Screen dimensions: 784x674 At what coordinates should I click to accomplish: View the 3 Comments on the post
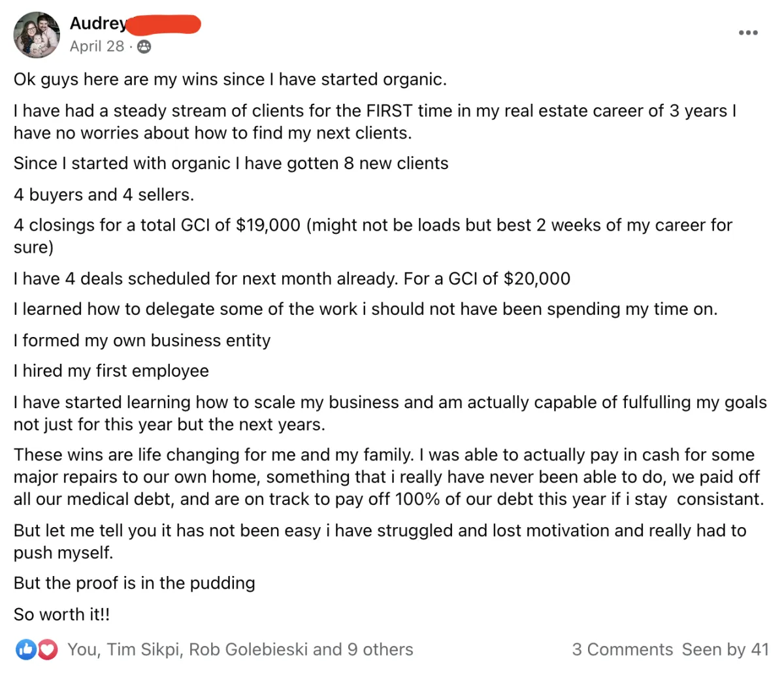click(622, 649)
